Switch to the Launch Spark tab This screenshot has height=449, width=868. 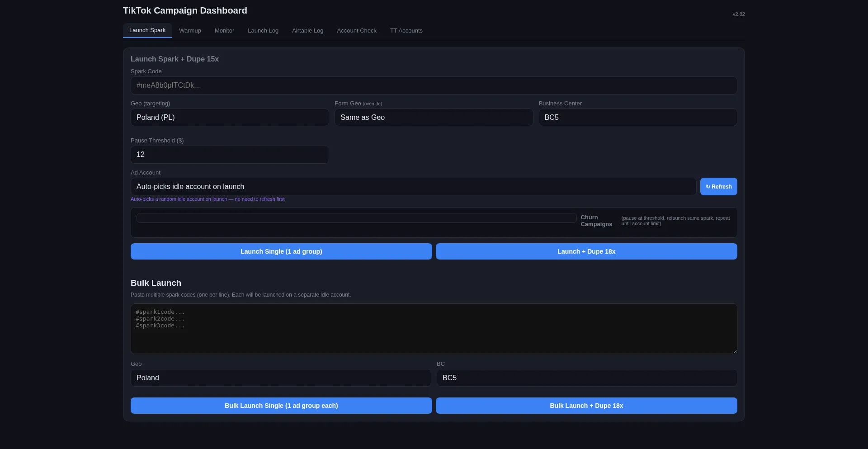point(147,30)
